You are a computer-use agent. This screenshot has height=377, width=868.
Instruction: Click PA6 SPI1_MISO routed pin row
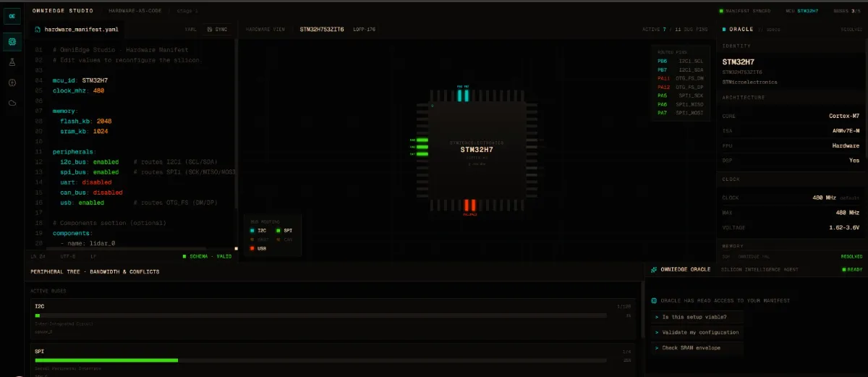click(x=679, y=104)
